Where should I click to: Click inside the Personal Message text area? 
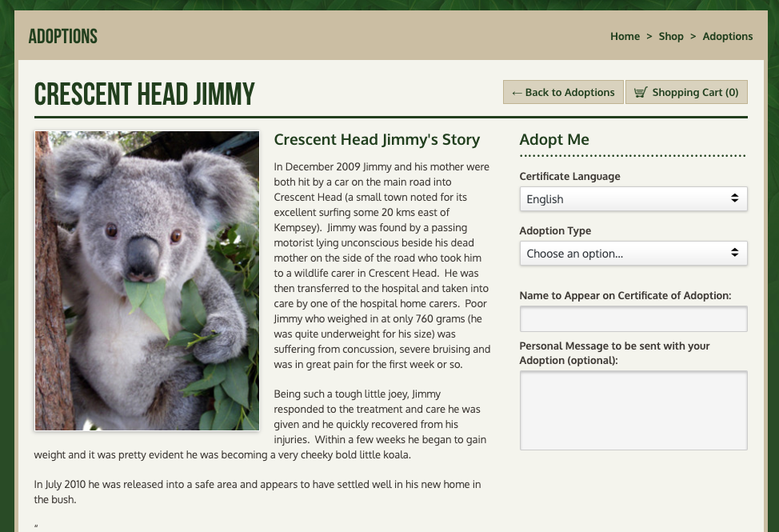click(x=633, y=410)
